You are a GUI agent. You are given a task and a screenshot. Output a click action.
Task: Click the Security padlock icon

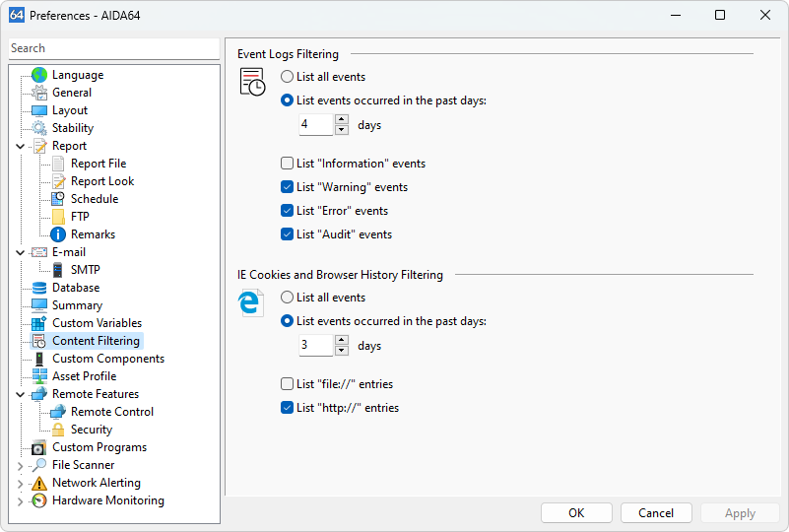[x=58, y=430]
